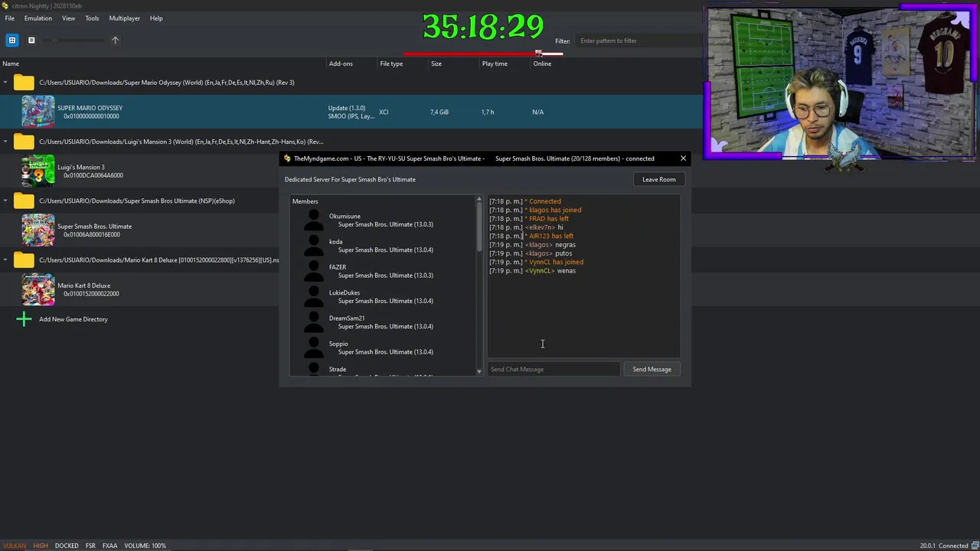
Task: Click Send Message button
Action: (x=652, y=369)
